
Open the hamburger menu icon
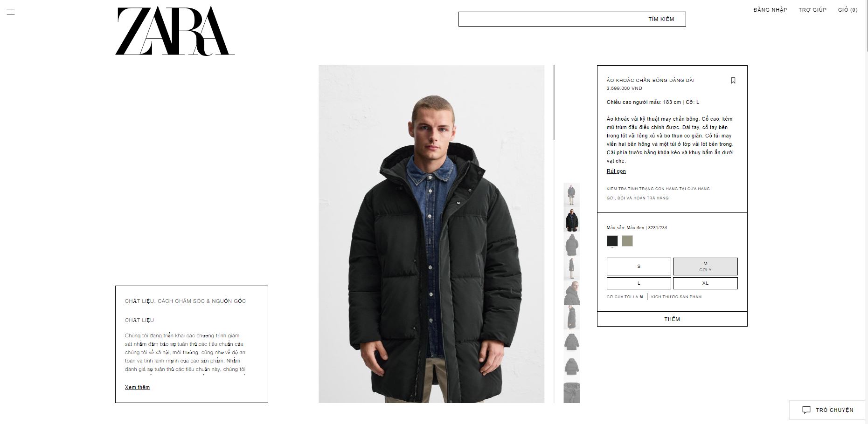point(11,12)
